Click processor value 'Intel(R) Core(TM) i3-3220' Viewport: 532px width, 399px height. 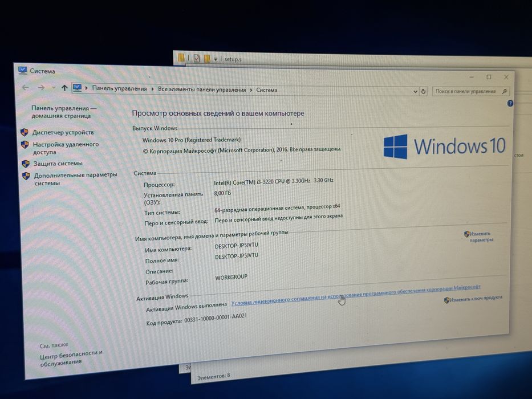(x=274, y=181)
